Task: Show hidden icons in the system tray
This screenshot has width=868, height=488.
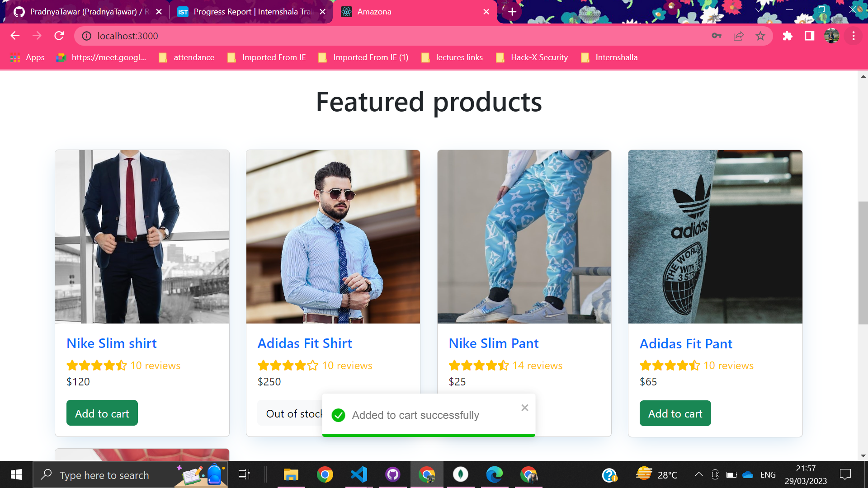Action: pos(698,474)
